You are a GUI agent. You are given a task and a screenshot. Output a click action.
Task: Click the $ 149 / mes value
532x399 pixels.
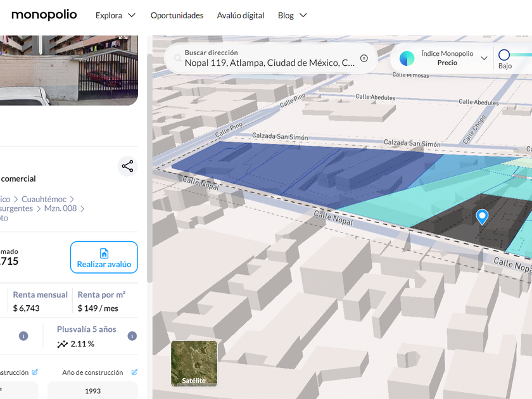[x=98, y=308]
